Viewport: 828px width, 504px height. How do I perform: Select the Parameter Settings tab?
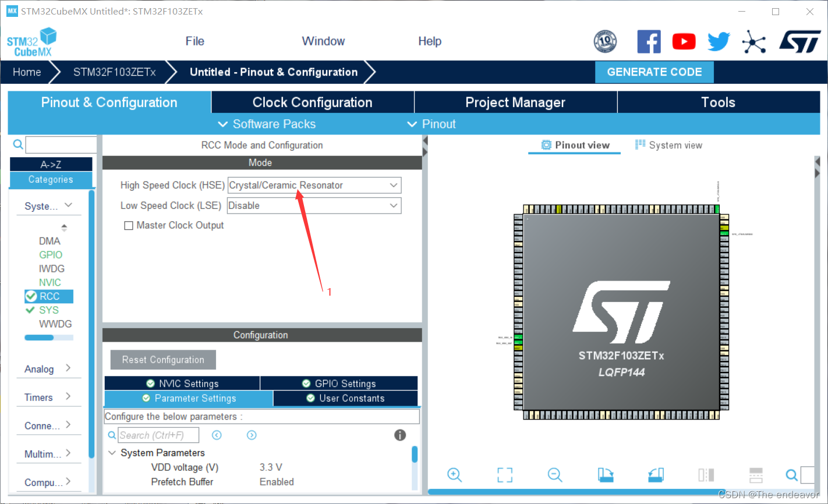pyautogui.click(x=189, y=398)
